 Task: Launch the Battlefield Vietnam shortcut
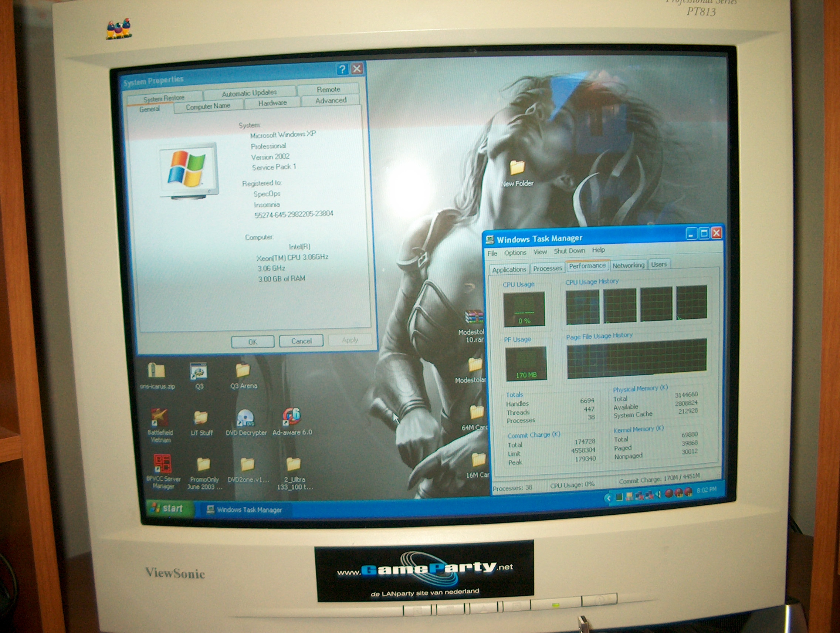(x=159, y=418)
